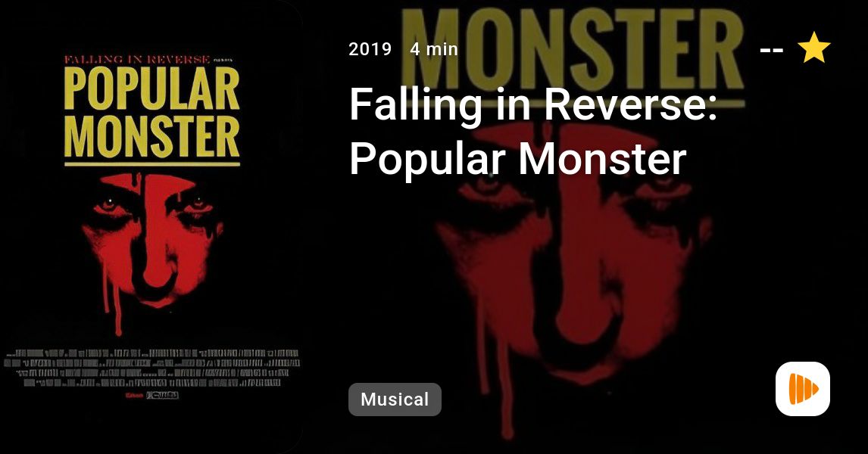Open the Popular Monster poster thumbnail
Image resolution: width=868 pixels, height=454 pixels.
[x=151, y=227]
